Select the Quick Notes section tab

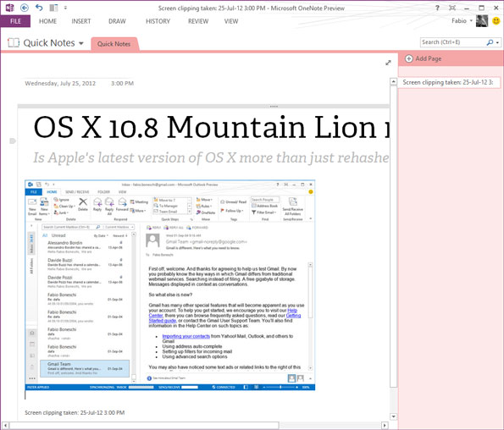(114, 44)
